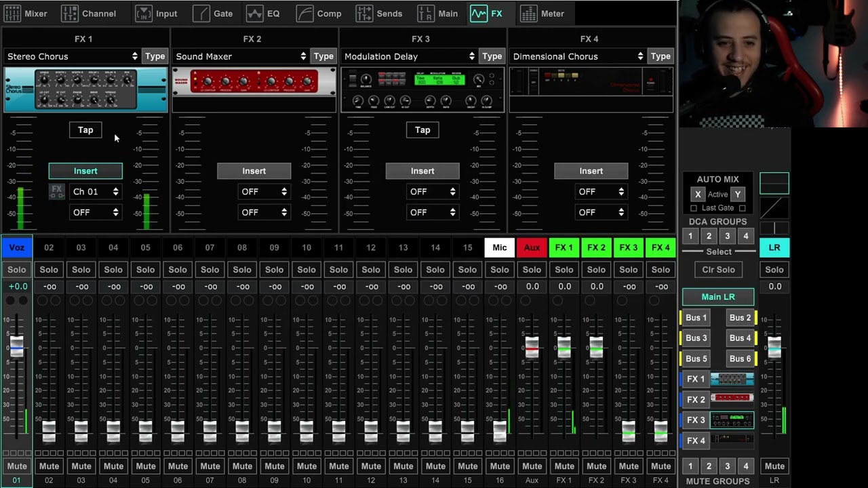868x488 pixels.
Task: Open the lower OFF dropdown in FX 1
Action: pos(96,212)
